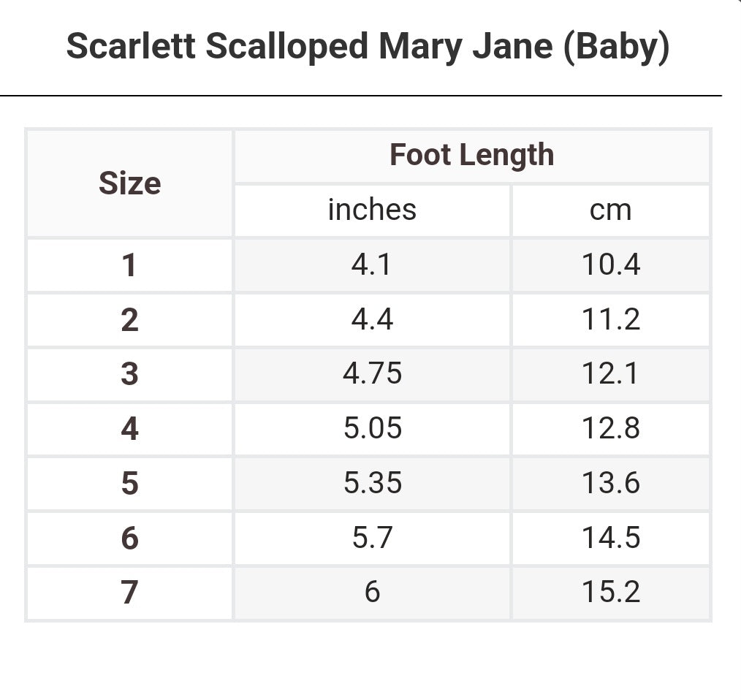Image resolution: width=741 pixels, height=700 pixels.
Task: Click the Scarlett Scalloped Mary Jane title
Action: click(x=368, y=47)
